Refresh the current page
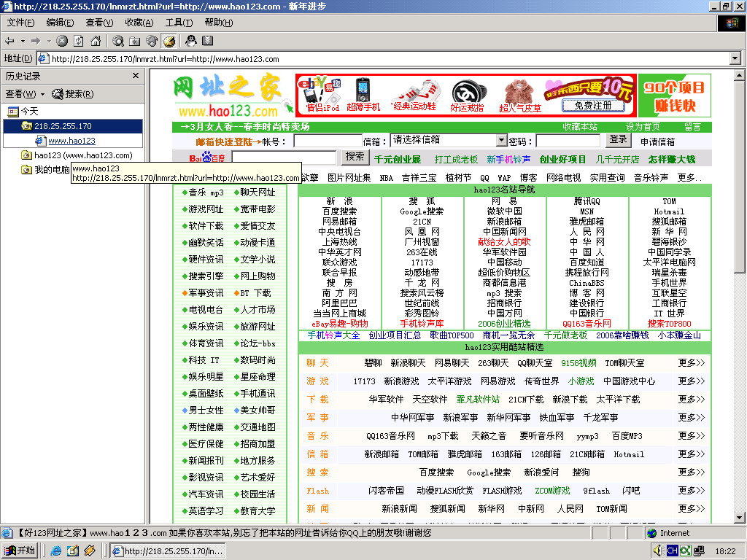The height and width of the screenshot is (560, 747). 79,41
